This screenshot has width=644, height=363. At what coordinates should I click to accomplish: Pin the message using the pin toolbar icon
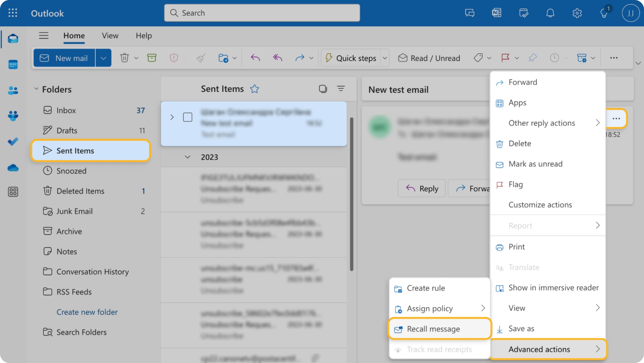[532, 58]
